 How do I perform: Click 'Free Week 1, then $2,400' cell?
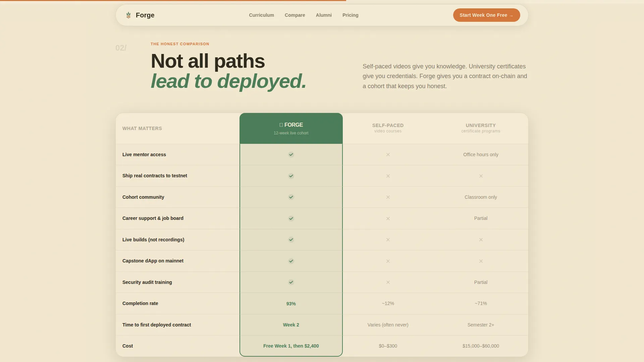click(291, 346)
